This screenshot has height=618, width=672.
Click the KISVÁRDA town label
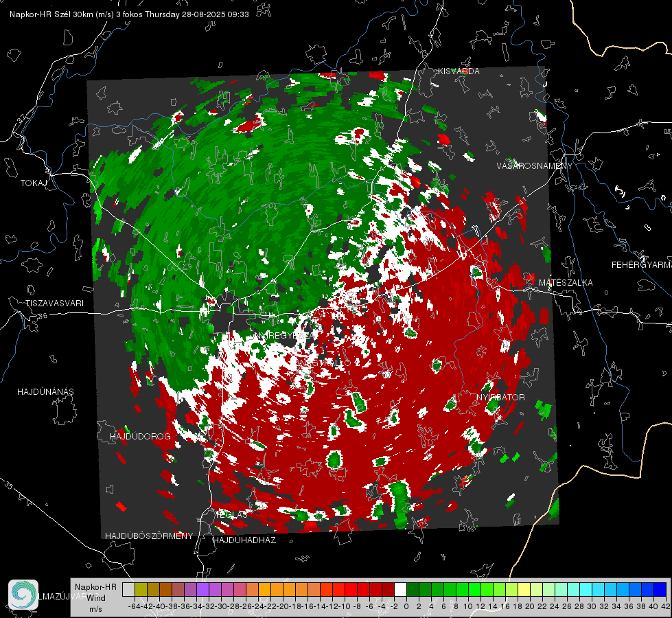(x=459, y=71)
